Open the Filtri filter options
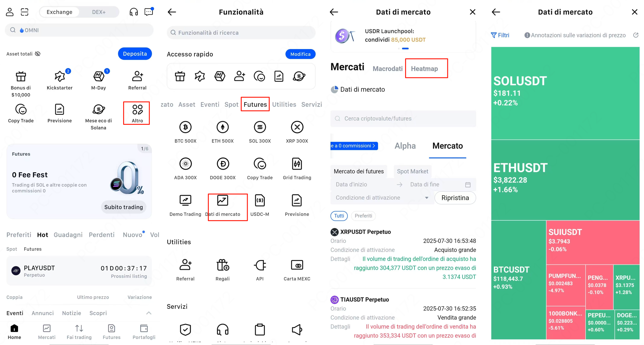The height and width of the screenshot is (345, 644). pos(500,35)
